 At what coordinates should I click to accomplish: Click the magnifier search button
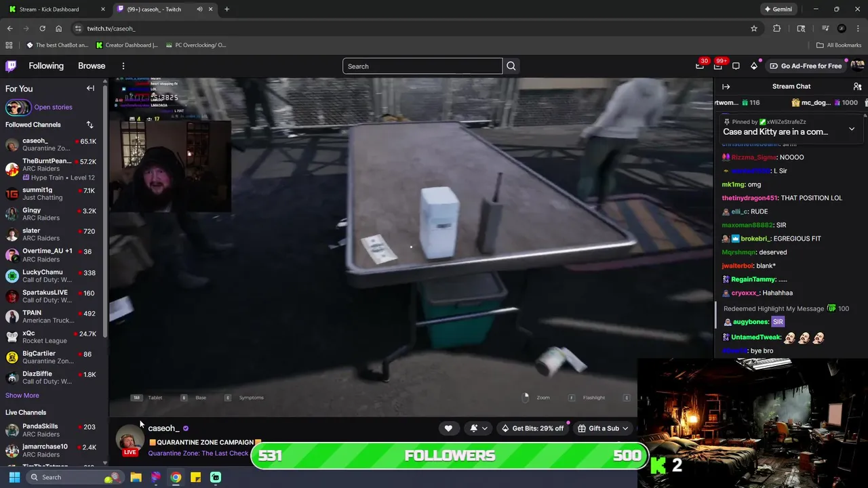pyautogui.click(x=511, y=66)
